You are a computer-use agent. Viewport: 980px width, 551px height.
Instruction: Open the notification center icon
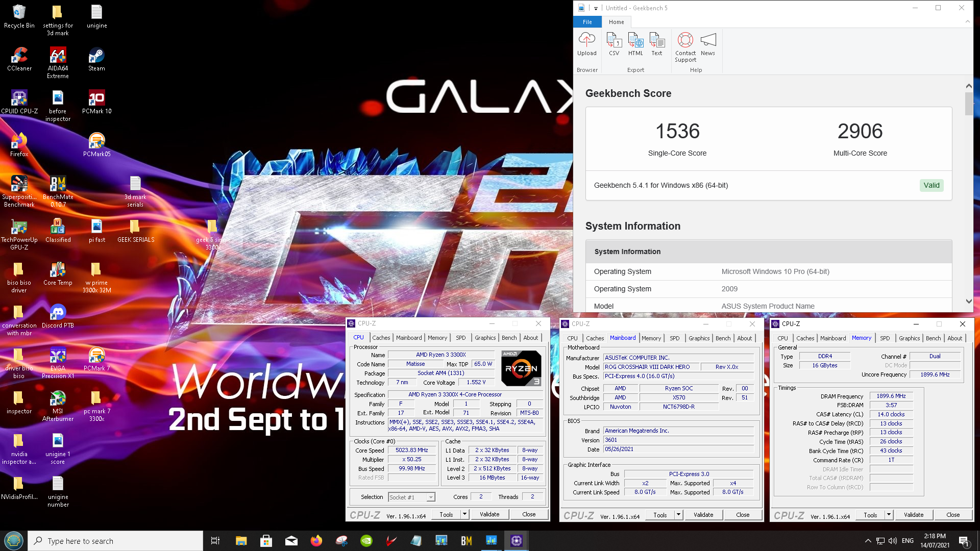tap(964, 541)
